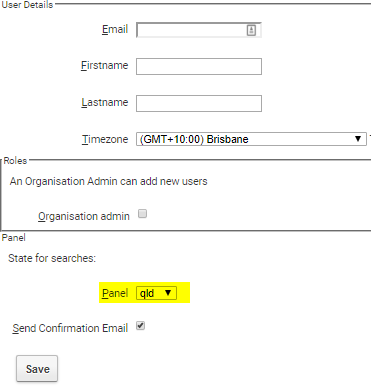Open the Panel dropdown showing qld
The image size is (371, 389).
[x=156, y=293]
